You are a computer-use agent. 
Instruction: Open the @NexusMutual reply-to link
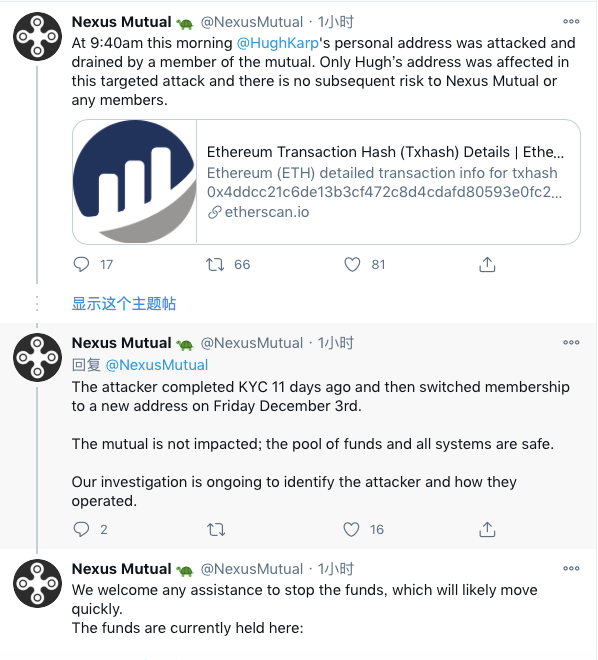[157, 365]
